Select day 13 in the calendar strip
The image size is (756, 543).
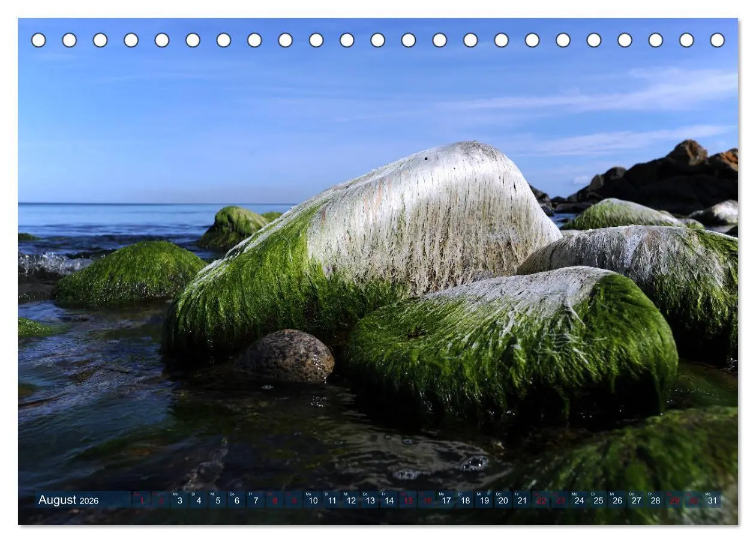pos(370,500)
